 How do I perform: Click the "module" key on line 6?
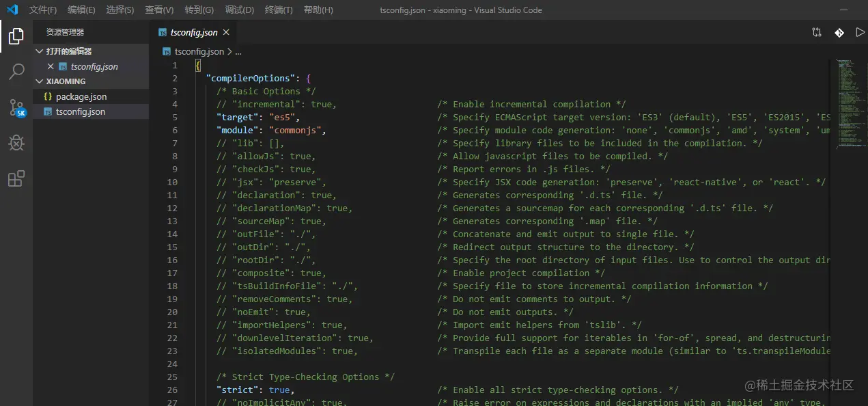tap(238, 130)
